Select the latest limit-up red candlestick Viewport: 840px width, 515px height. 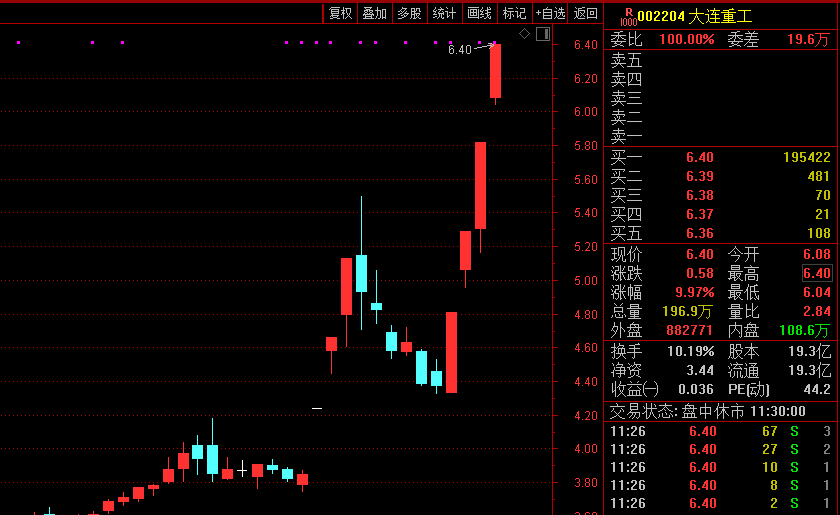coord(495,70)
